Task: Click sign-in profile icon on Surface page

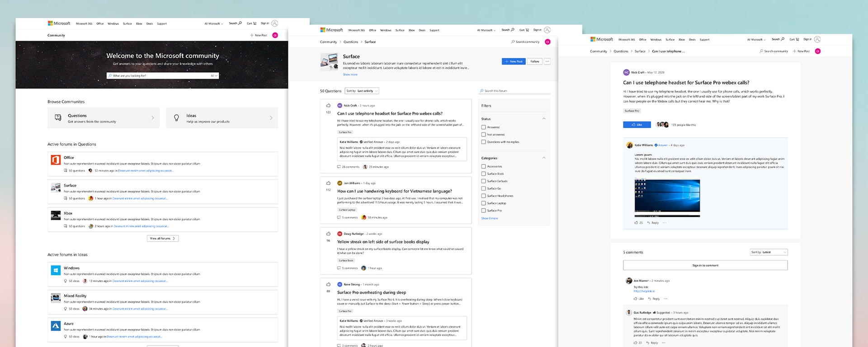Action: point(547,30)
